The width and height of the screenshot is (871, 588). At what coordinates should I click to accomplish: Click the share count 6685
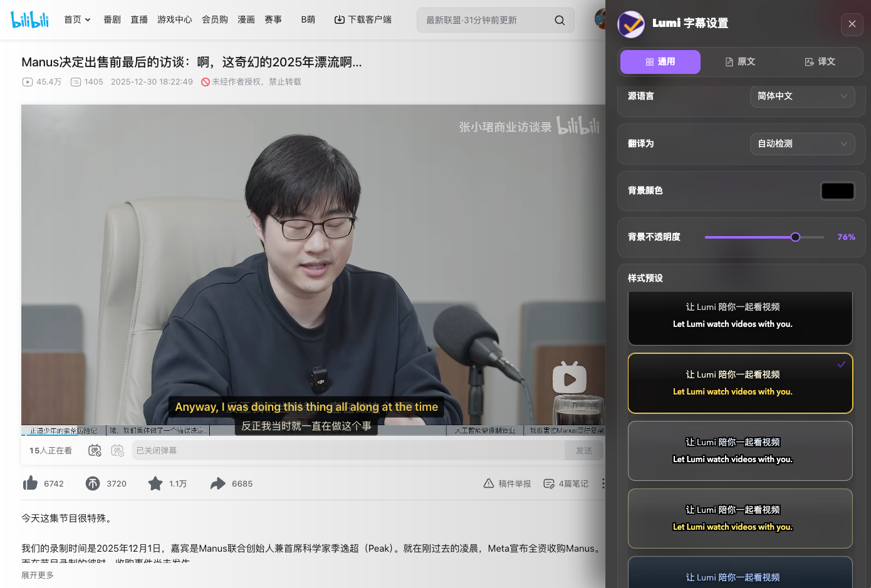(242, 483)
